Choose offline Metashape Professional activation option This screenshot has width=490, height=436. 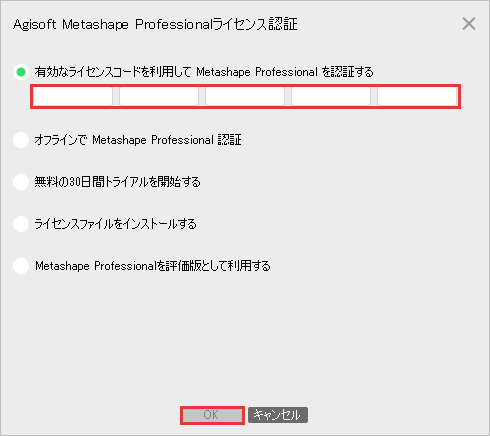[21, 140]
